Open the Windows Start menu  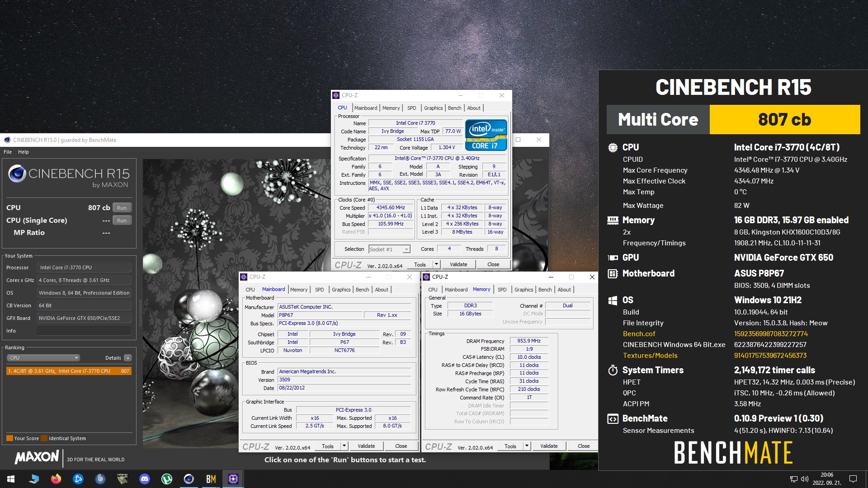click(x=11, y=479)
